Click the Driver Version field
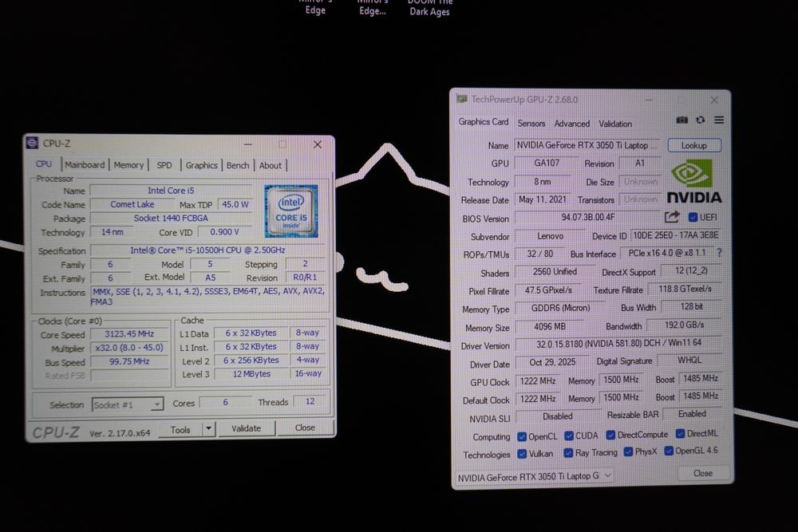Viewport: 798px width, 532px height. point(618,343)
